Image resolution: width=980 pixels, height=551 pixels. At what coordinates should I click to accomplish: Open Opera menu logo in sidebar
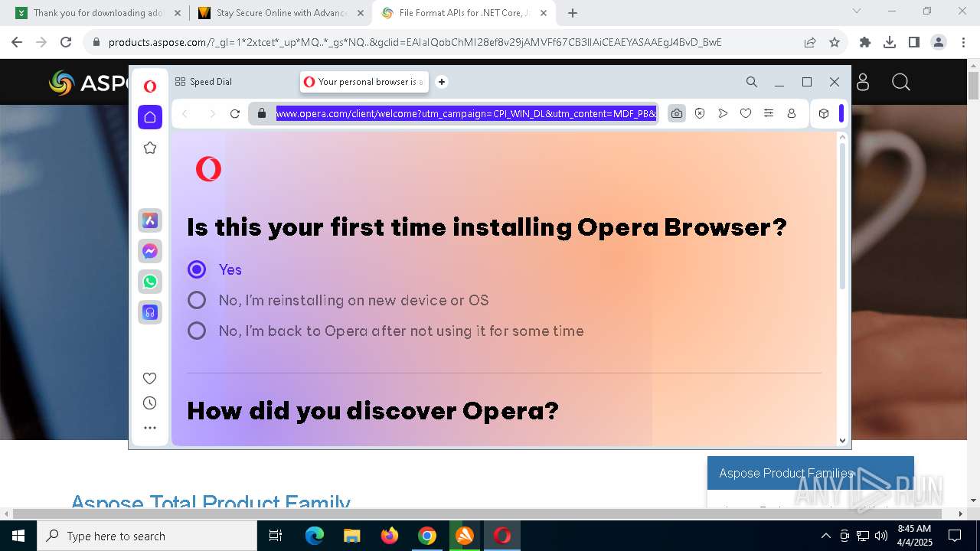pos(150,86)
